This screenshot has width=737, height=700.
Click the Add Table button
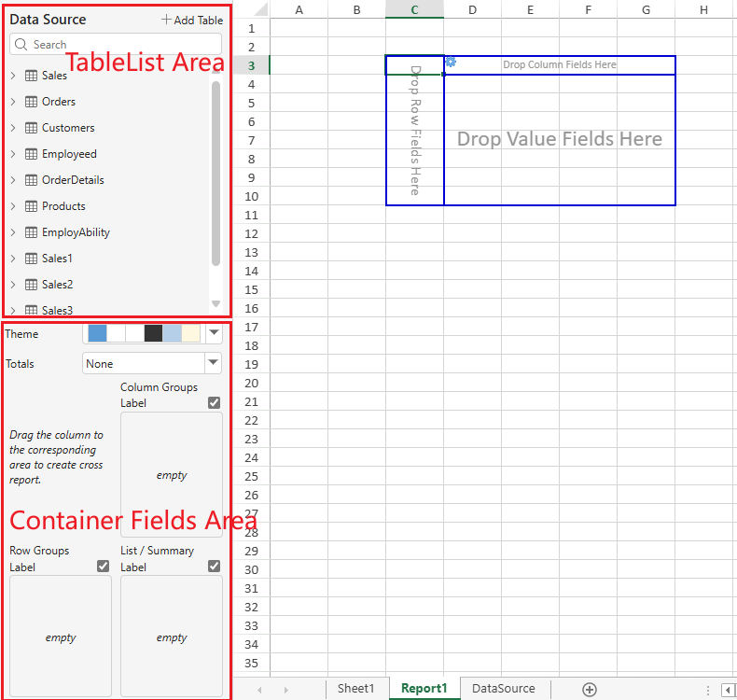coord(191,20)
